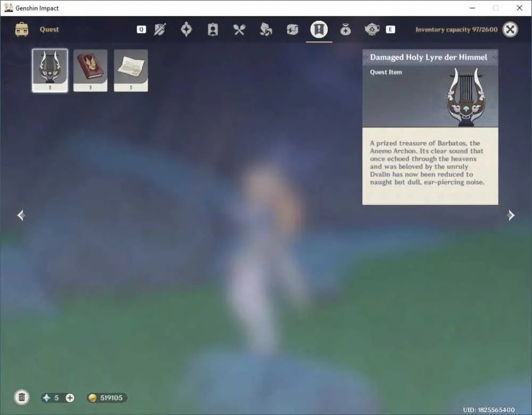Add Primogems with the plus button
The image size is (532, 415).
click(70, 397)
